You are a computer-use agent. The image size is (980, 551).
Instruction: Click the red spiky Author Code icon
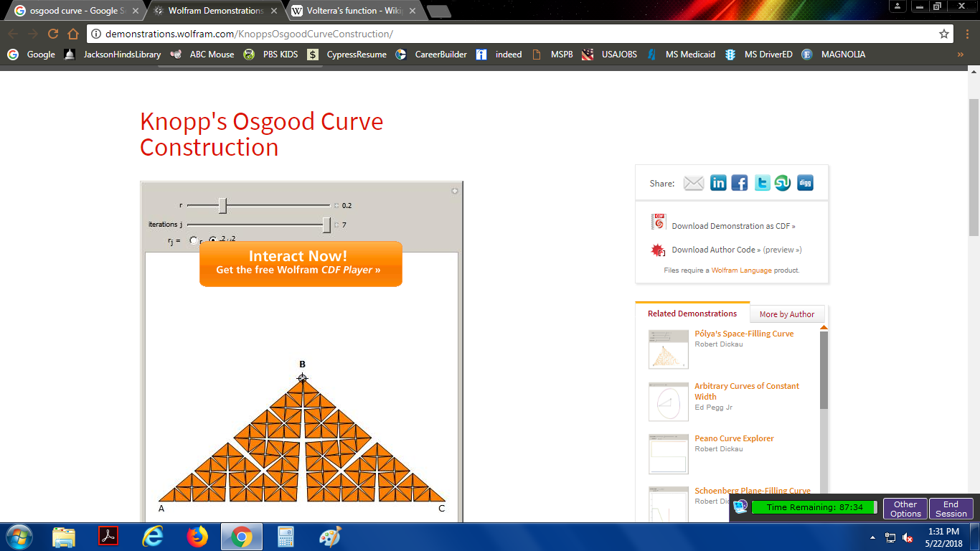658,250
